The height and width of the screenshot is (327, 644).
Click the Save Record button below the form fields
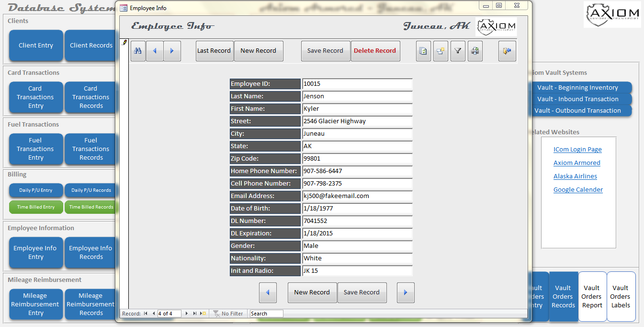[362, 292]
